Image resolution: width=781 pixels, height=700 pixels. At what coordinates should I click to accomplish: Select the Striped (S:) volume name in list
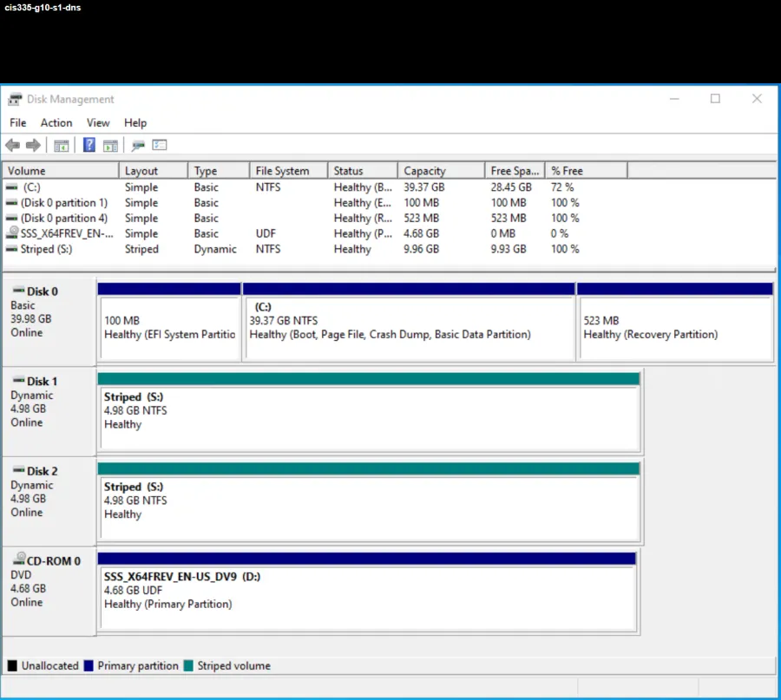(x=46, y=249)
